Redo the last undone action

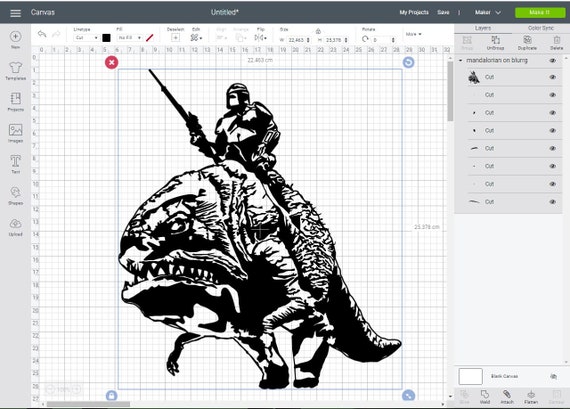click(x=56, y=34)
